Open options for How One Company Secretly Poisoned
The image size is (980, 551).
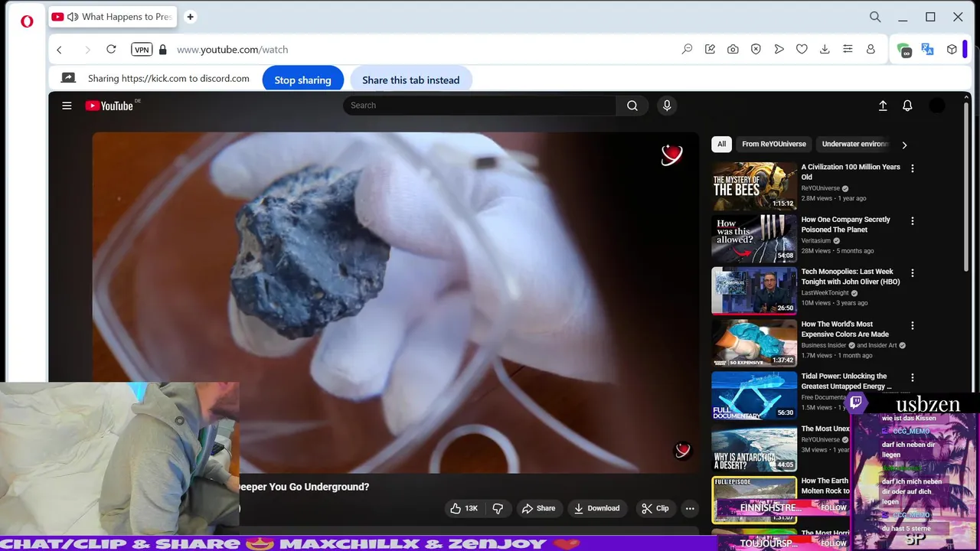[x=912, y=221]
